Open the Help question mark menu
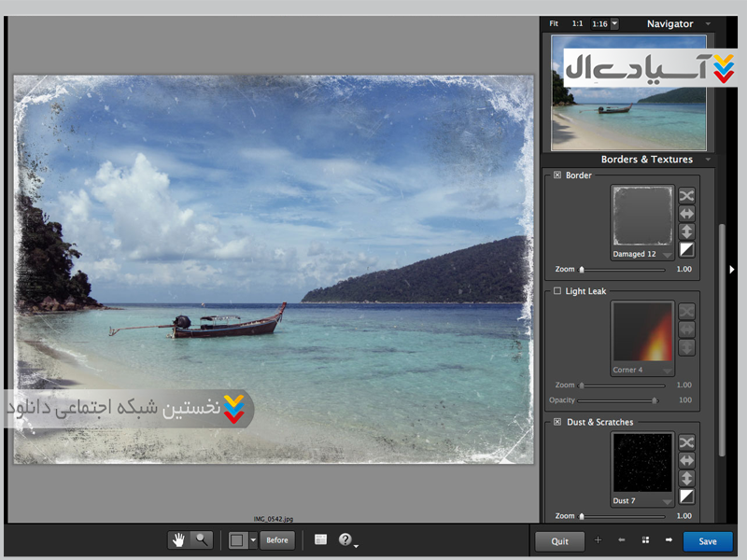This screenshot has height=560, width=747. (x=345, y=539)
